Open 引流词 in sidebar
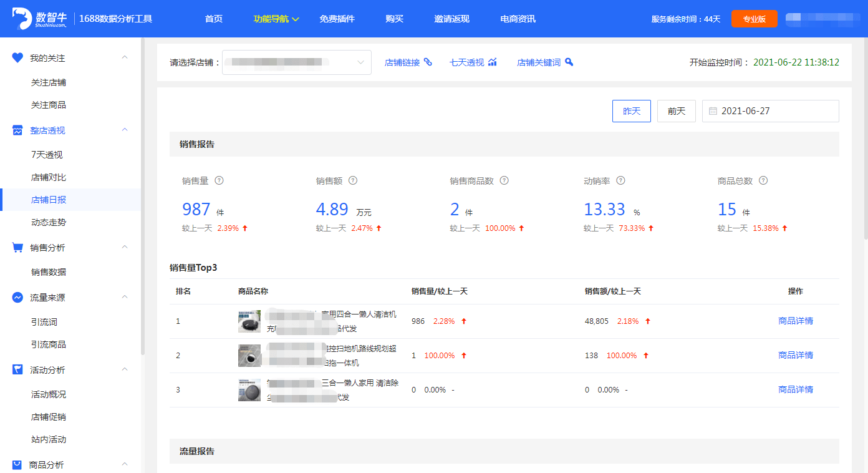 [x=44, y=322]
